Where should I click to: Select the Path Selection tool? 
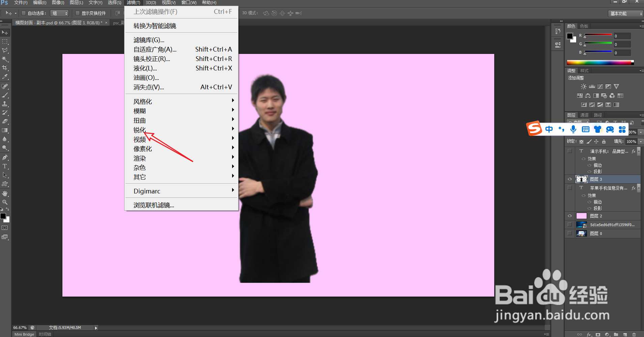[5, 175]
